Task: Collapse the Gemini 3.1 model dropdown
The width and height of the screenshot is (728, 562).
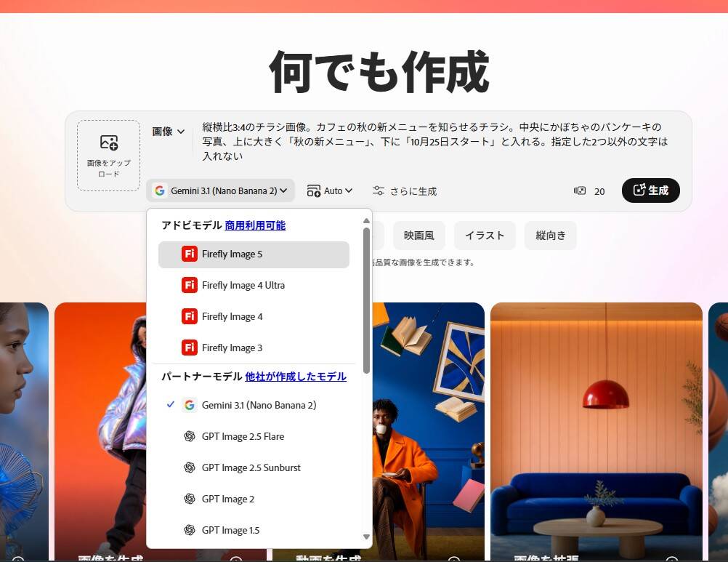Action: [221, 190]
